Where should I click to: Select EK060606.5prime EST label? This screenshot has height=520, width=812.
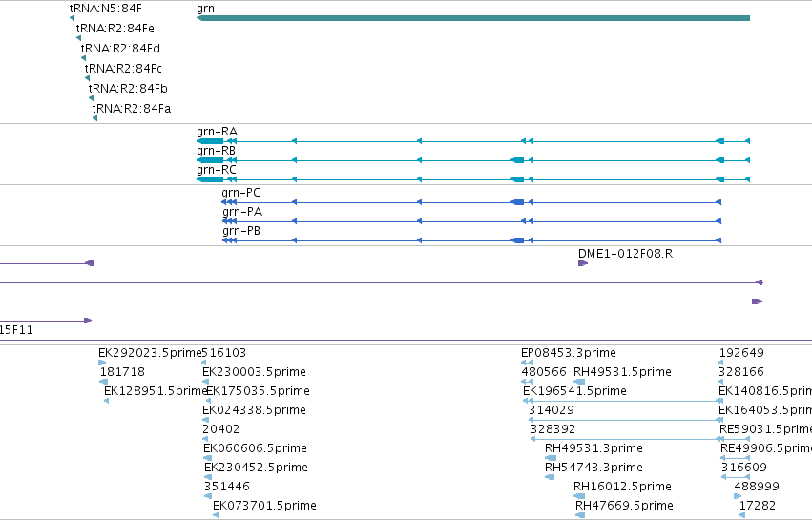click(256, 448)
